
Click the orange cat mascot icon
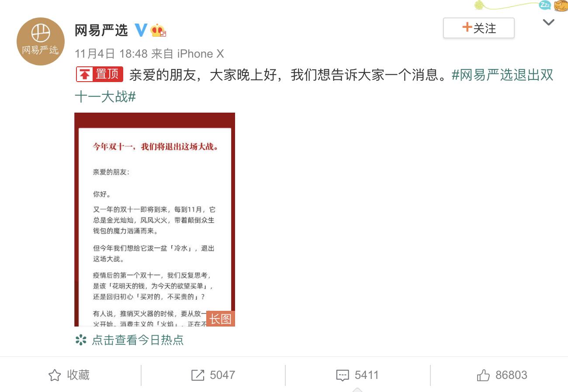[561, 6]
